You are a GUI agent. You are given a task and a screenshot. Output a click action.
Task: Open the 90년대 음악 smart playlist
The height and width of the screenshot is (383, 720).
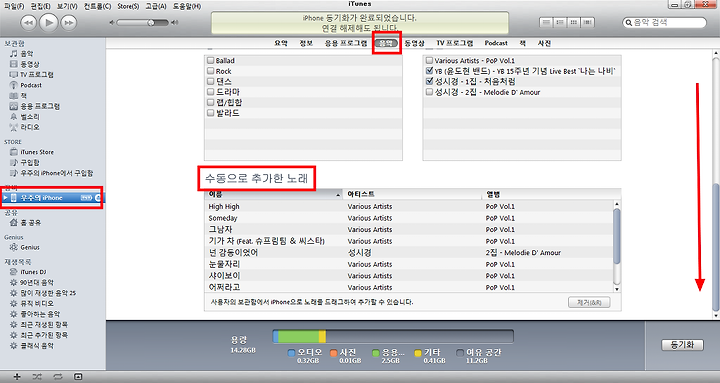click(x=32, y=282)
